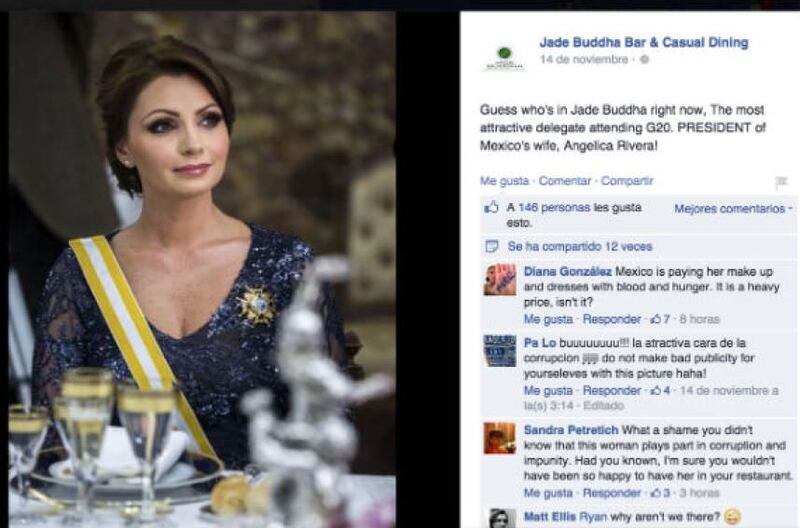Click Me gusta under the post
The height and width of the screenshot is (528, 800).
pyautogui.click(x=504, y=181)
